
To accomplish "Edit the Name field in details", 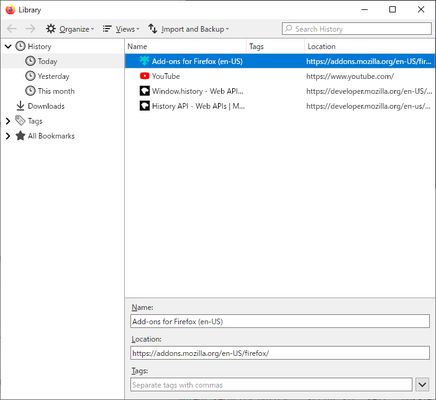I will pyautogui.click(x=280, y=321).
